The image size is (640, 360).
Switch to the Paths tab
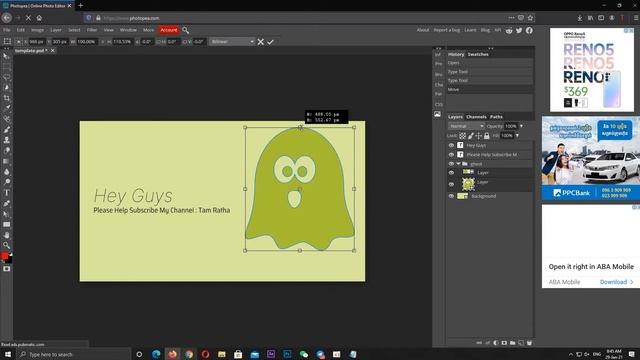496,117
